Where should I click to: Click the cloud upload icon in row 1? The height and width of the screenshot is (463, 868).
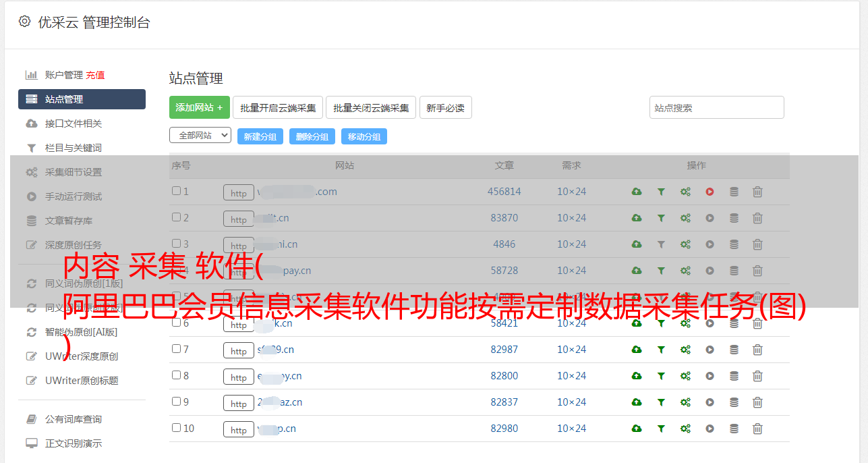click(636, 192)
